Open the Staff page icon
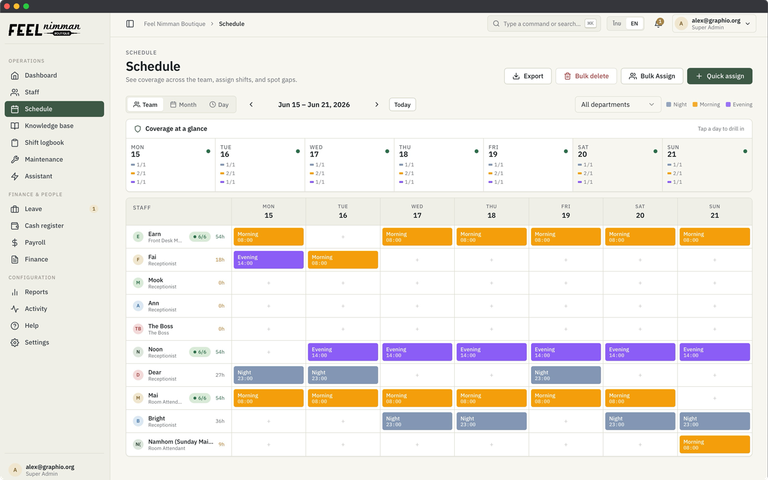The image size is (768, 480). (15, 92)
